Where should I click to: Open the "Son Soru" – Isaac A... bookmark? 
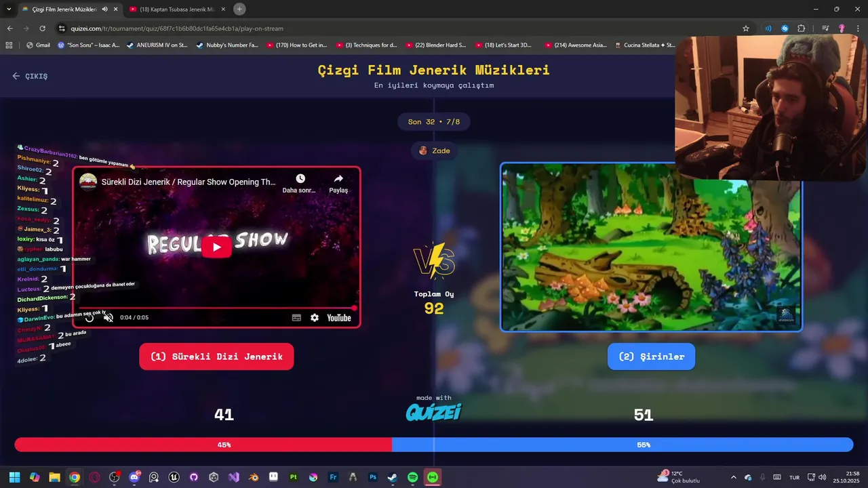pyautogui.click(x=89, y=45)
